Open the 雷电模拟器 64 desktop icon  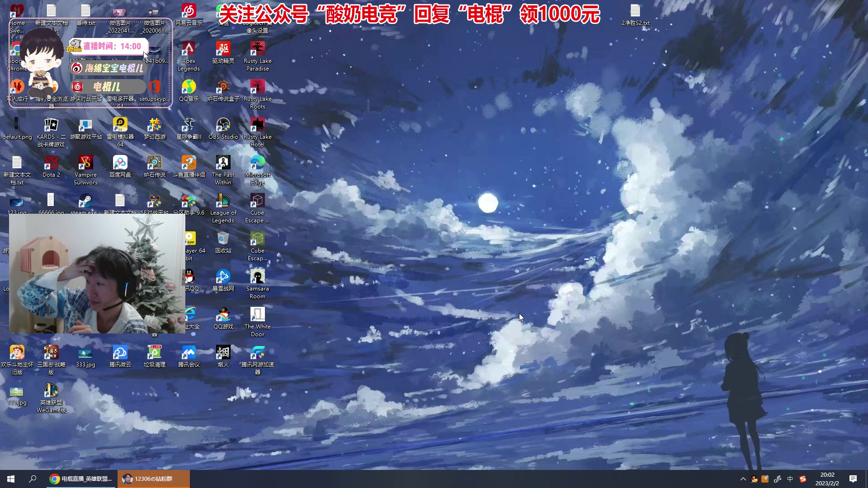pyautogui.click(x=120, y=132)
